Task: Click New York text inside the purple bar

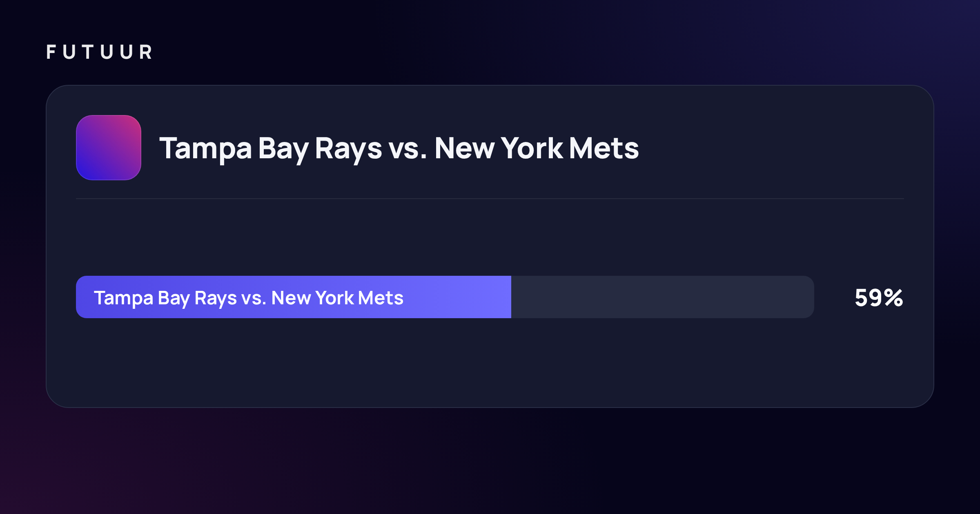Action: pos(312,298)
